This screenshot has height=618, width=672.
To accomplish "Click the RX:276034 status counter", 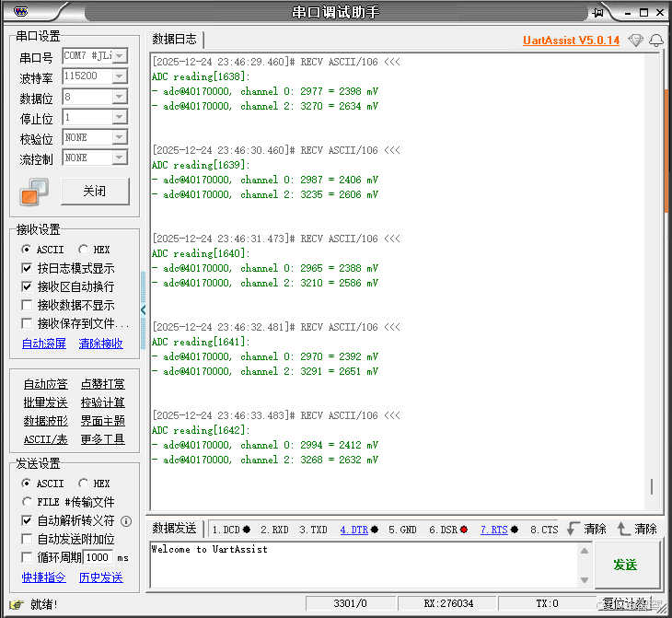I will point(448,604).
